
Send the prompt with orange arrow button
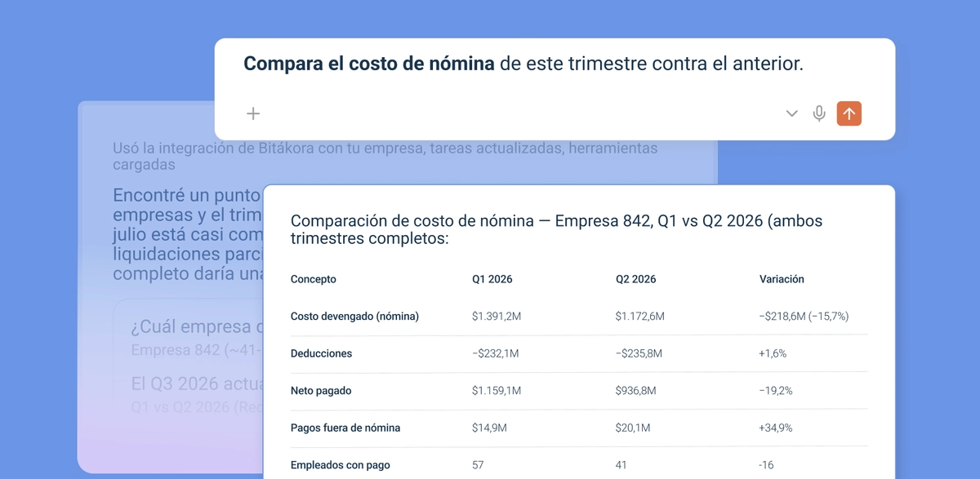[849, 113]
